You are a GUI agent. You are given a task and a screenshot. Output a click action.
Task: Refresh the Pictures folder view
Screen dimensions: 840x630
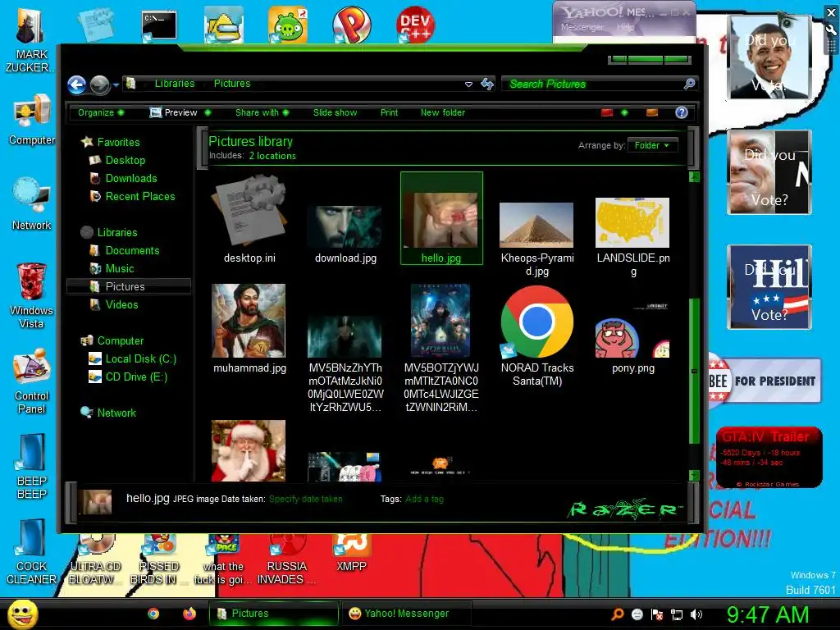pyautogui.click(x=487, y=84)
